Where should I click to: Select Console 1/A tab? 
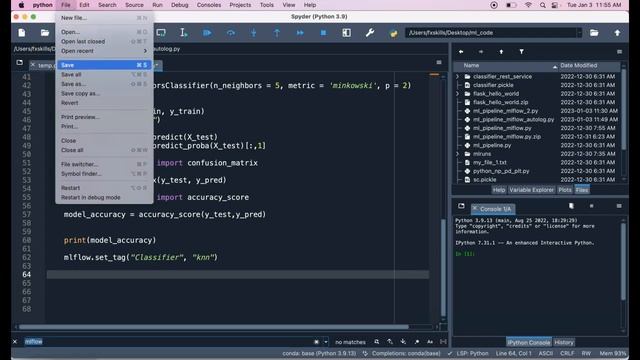point(493,209)
